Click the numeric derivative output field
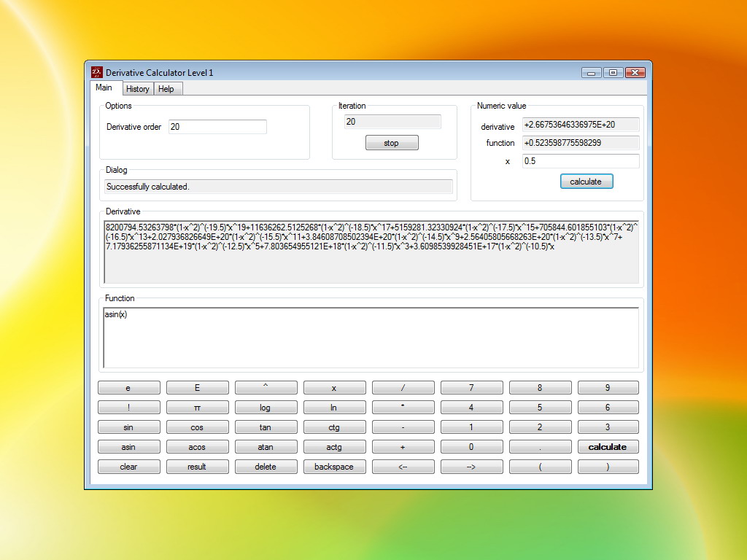Image resolution: width=747 pixels, height=560 pixels. point(580,125)
